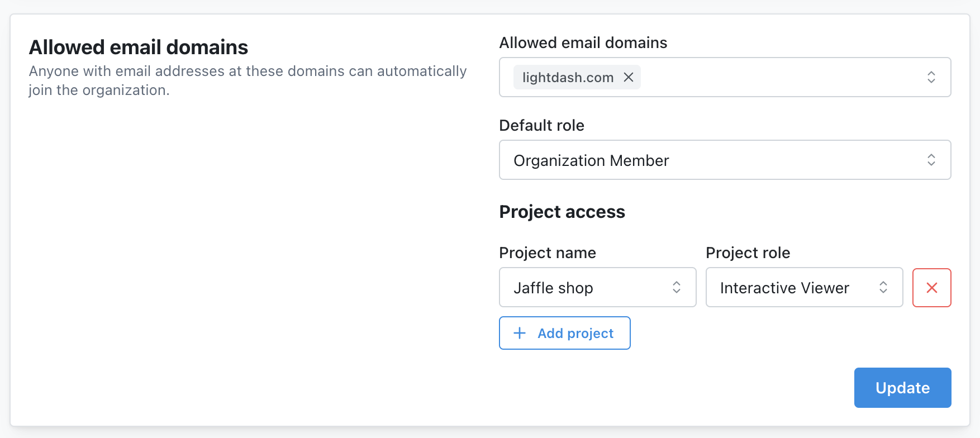This screenshot has width=980, height=438.
Task: Click the Project name field label
Action: 548,253
